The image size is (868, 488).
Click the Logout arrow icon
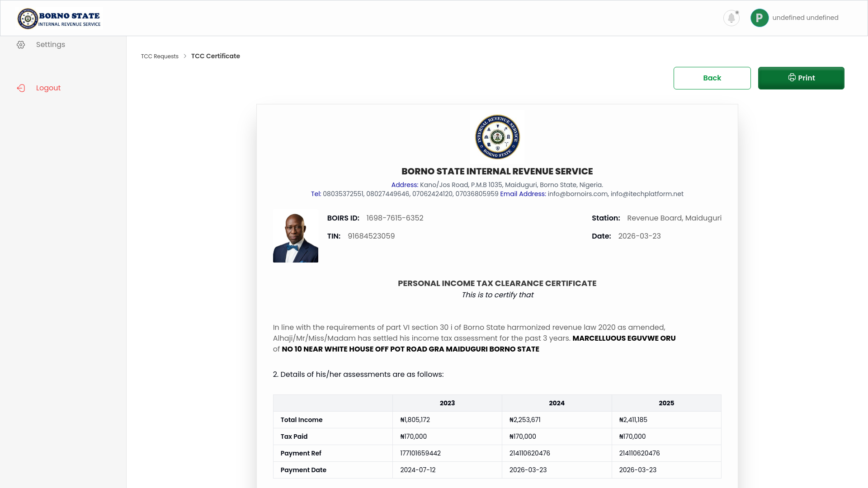21,88
